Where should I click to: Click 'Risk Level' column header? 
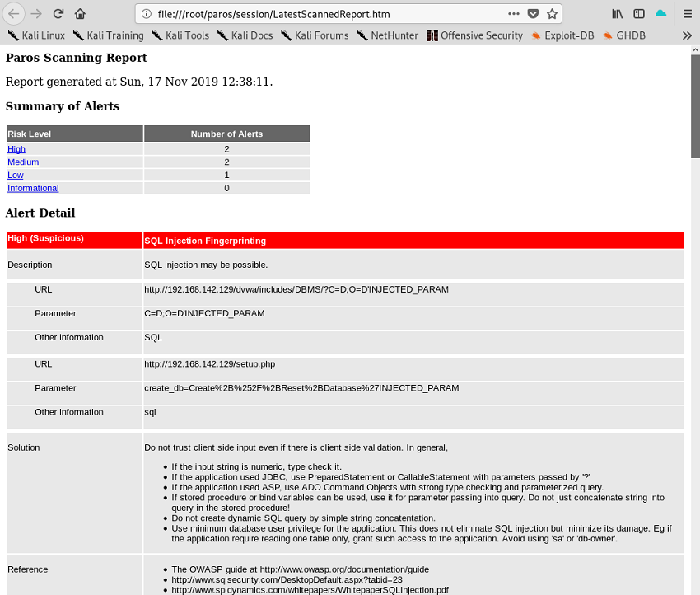75,134
